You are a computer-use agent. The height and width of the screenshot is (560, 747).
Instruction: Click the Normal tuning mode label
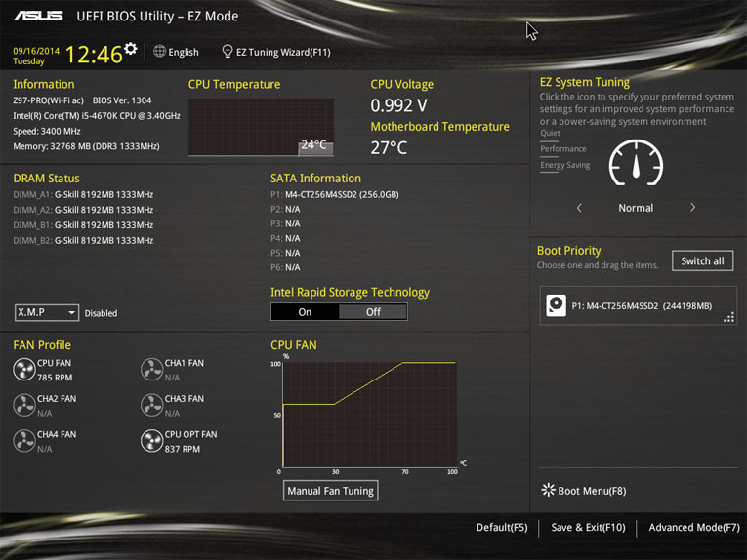636,208
